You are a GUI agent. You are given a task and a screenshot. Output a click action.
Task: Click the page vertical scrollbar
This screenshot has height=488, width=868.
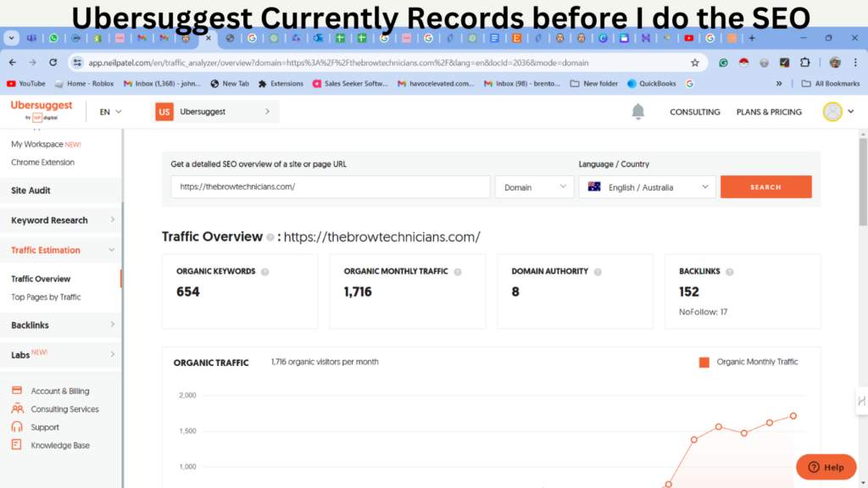pos(863,183)
